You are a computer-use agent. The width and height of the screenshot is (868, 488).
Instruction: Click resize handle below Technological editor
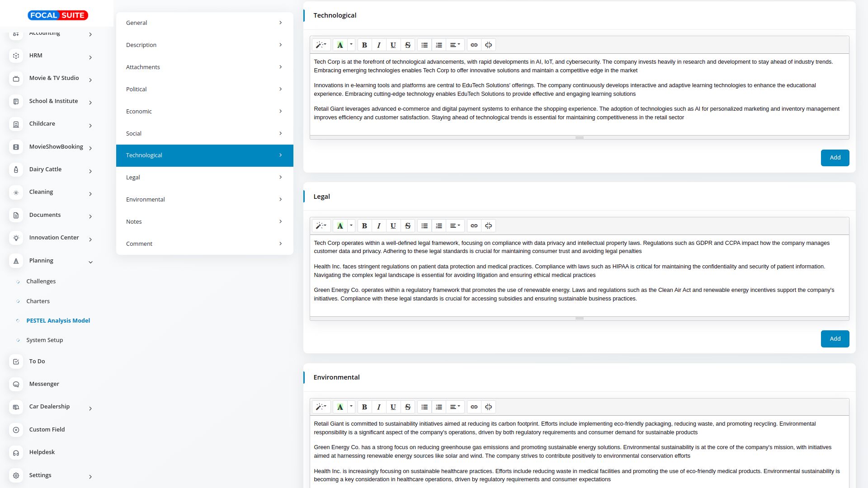pos(579,137)
